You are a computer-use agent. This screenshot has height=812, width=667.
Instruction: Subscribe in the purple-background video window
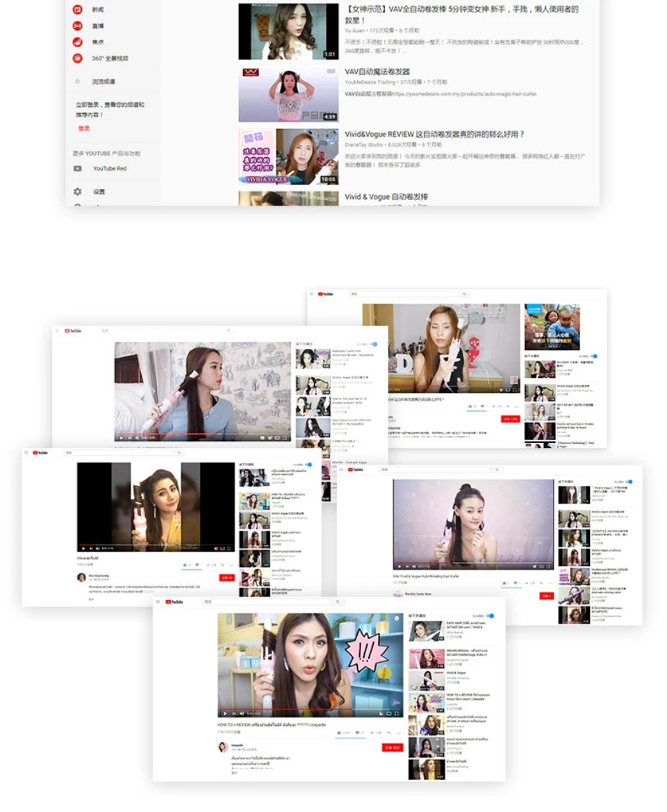(x=546, y=596)
